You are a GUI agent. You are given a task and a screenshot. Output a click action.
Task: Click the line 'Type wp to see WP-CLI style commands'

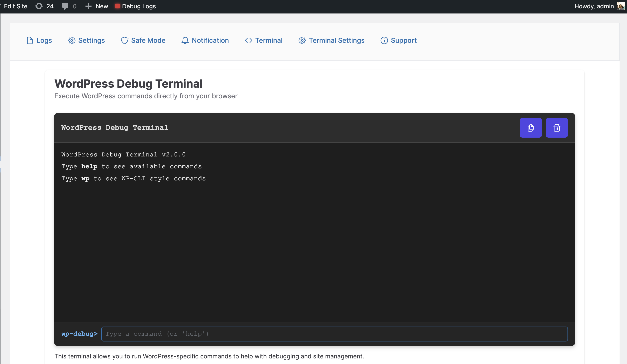coord(133,179)
